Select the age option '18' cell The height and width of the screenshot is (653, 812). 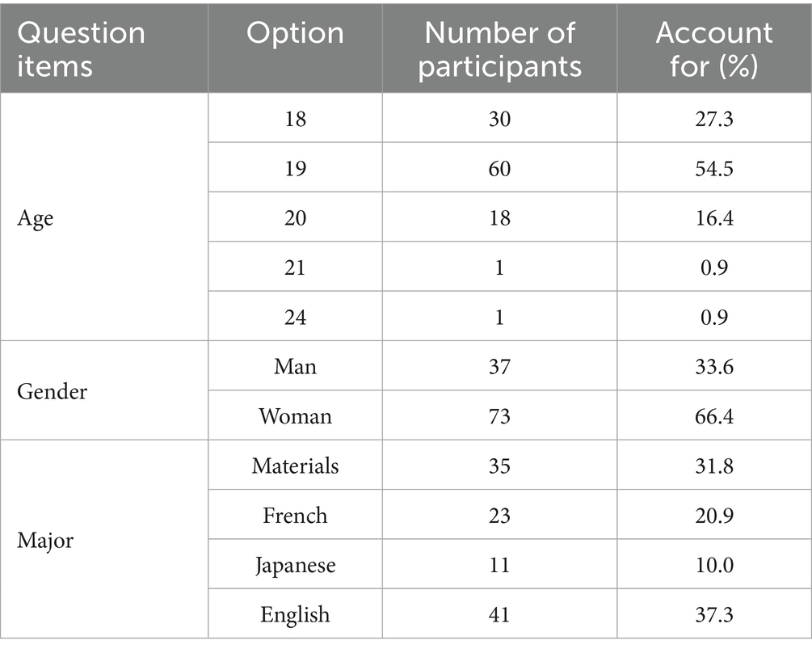coord(295,118)
